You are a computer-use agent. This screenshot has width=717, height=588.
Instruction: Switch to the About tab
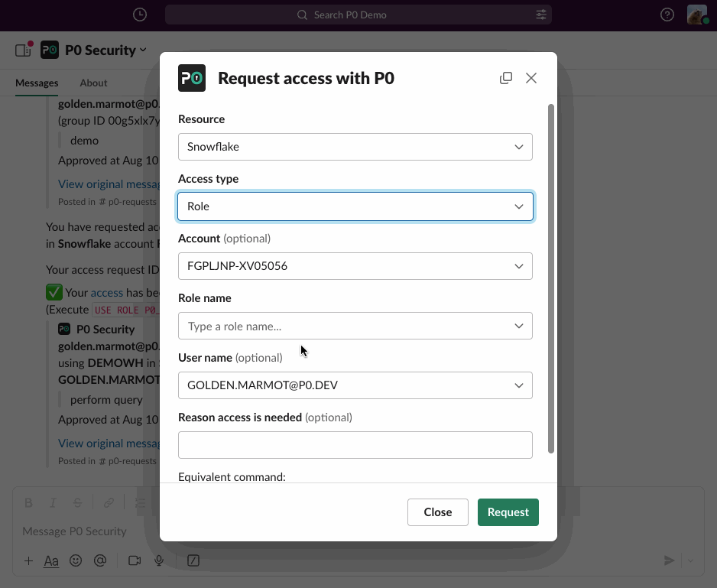point(93,83)
